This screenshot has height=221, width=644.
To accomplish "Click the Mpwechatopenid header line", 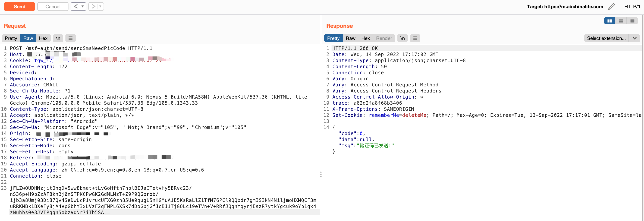I will click(x=32, y=79).
